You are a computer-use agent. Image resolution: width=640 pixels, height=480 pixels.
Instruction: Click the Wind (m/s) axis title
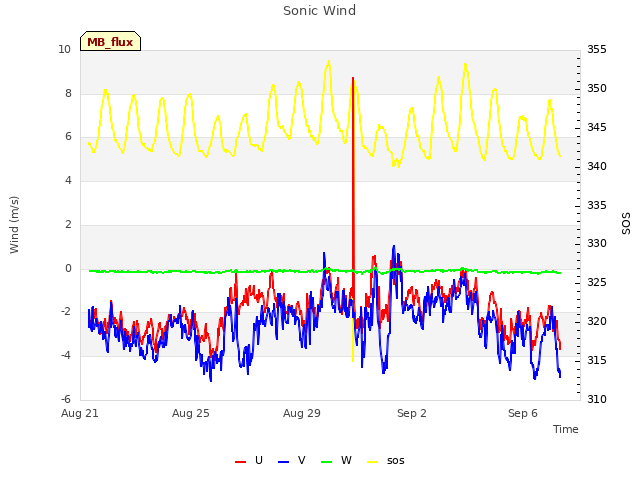click(14, 225)
